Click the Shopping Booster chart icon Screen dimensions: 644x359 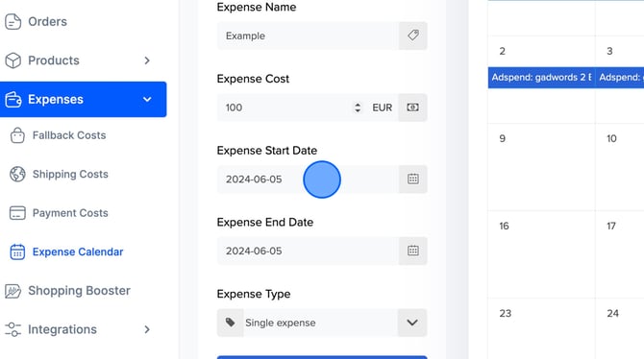coord(12,291)
